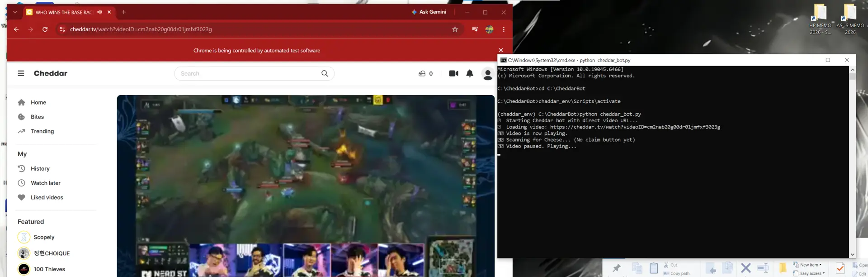Open HP MEMO 2026 desktop folder
The height and width of the screenshot is (277, 868).
pos(820,19)
